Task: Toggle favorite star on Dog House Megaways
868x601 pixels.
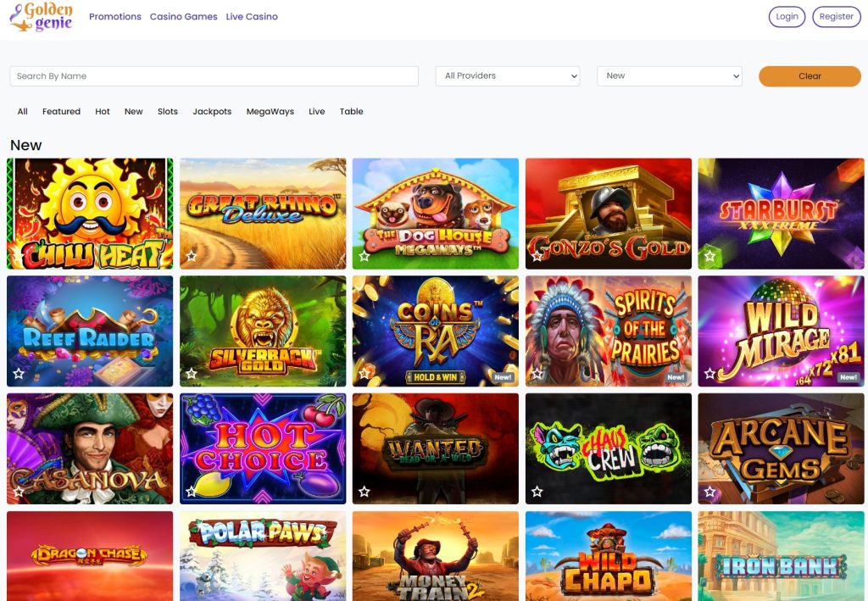Action: [x=364, y=256]
